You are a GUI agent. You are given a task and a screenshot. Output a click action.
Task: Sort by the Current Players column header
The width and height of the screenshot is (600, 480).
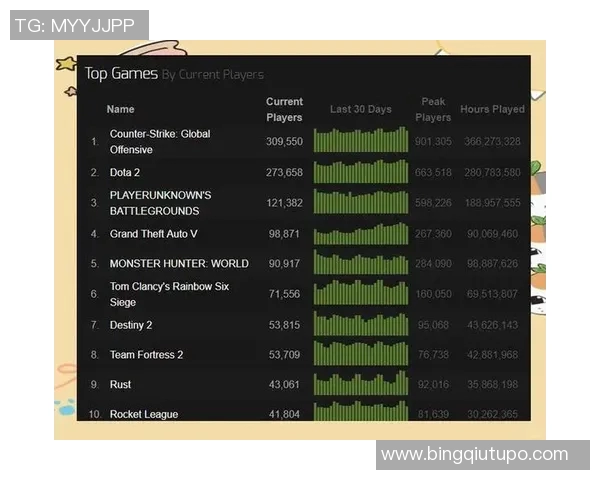(284, 110)
